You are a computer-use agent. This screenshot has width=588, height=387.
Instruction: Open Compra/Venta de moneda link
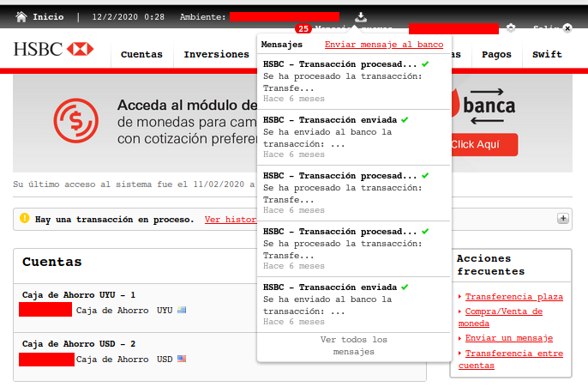(x=503, y=317)
